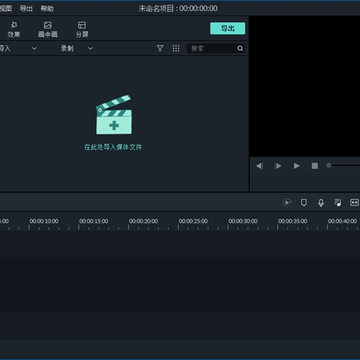The image size is (360, 360).
Task: Expand the 导入 import dropdown arrow
Action: click(x=34, y=48)
